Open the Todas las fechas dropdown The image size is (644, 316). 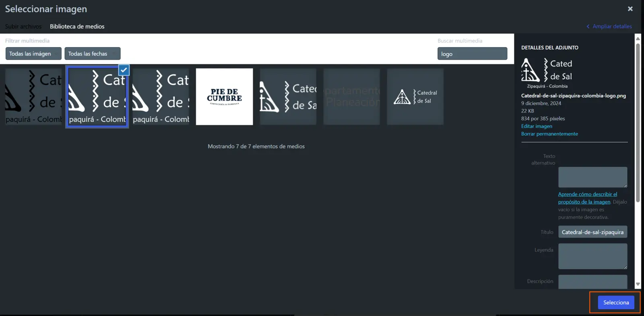point(92,54)
